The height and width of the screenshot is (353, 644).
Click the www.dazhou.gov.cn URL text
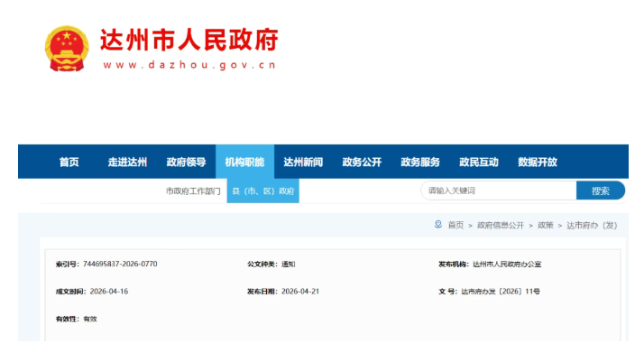coord(189,65)
